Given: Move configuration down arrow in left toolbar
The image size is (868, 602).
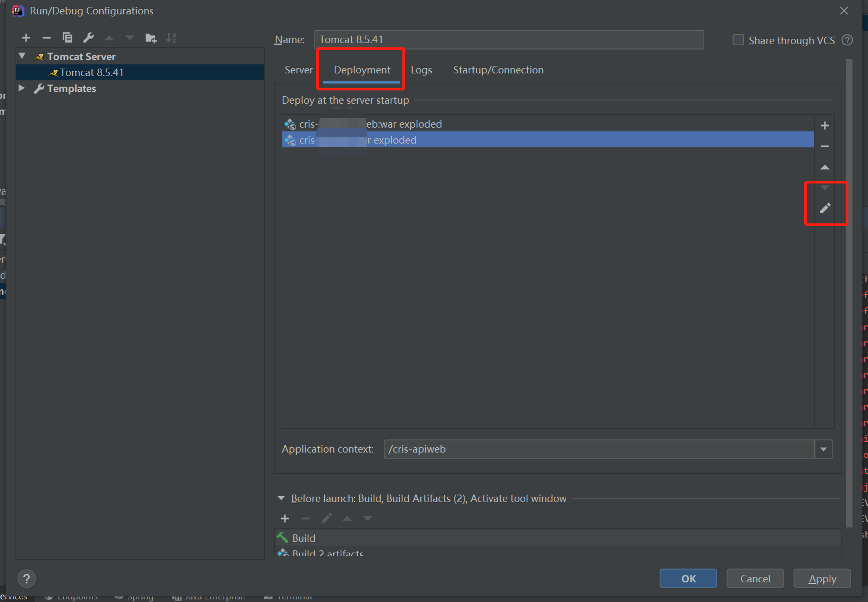Looking at the screenshot, I should tap(130, 38).
